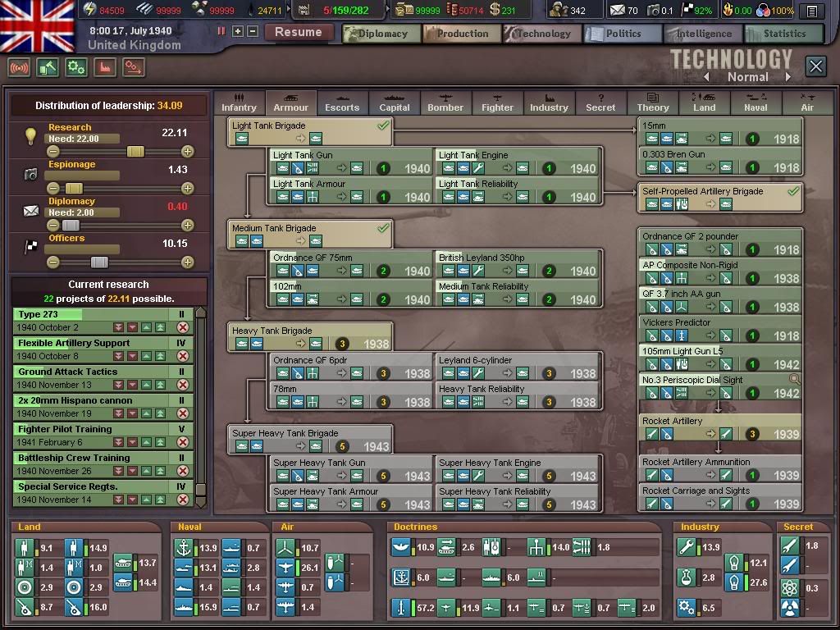Viewport: 840px width, 630px height.
Task: Select the Ordnance QF 75mm technology
Action: point(351,265)
